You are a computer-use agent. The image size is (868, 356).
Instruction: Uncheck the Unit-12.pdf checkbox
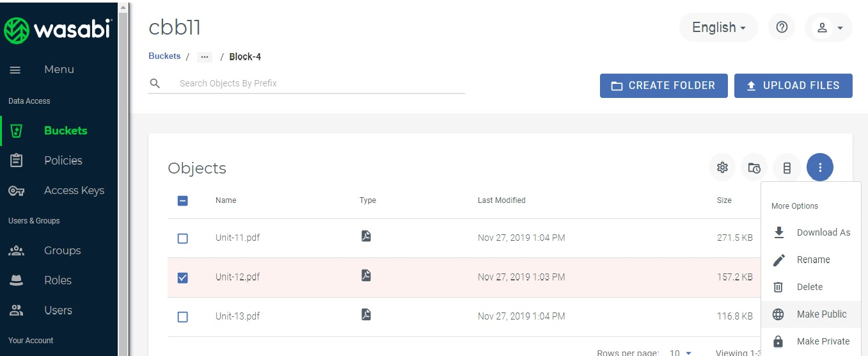(182, 277)
